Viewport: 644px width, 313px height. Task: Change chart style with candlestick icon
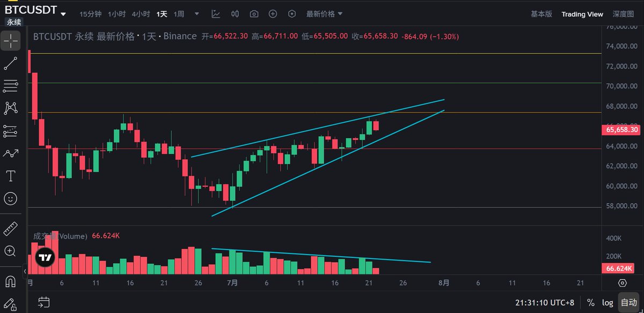[235, 14]
